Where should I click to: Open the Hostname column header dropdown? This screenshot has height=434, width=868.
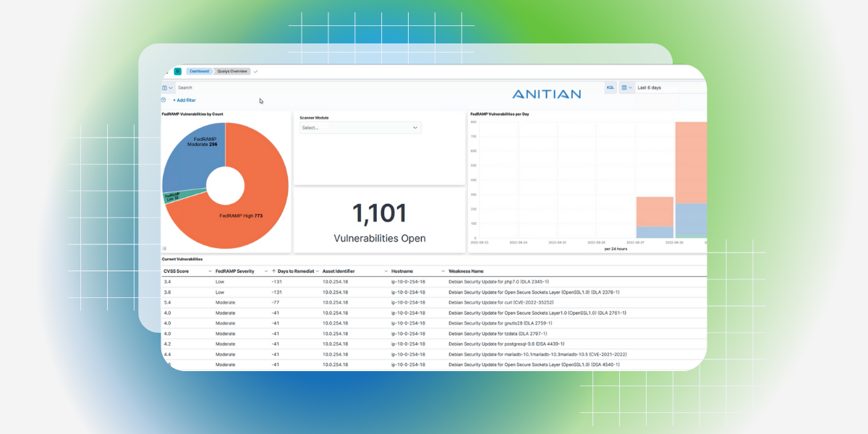pyautogui.click(x=442, y=271)
